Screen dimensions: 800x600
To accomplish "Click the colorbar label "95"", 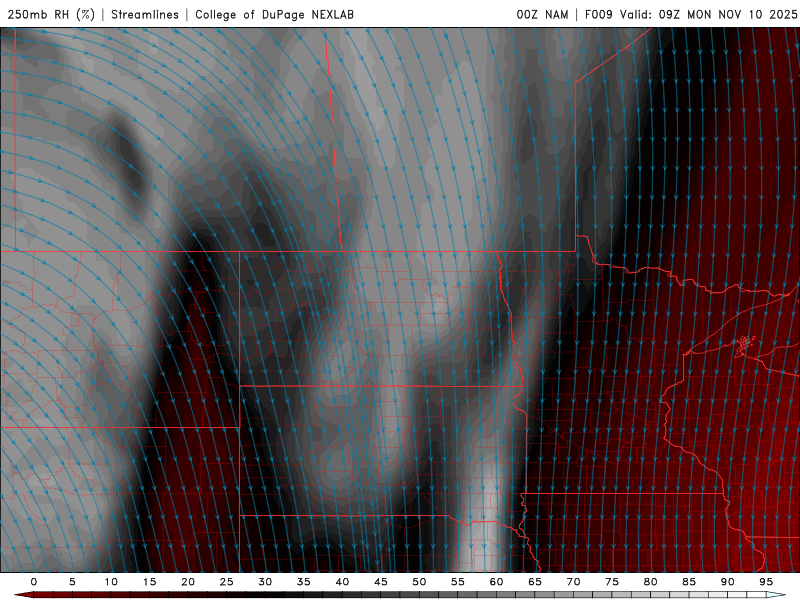I will [766, 582].
